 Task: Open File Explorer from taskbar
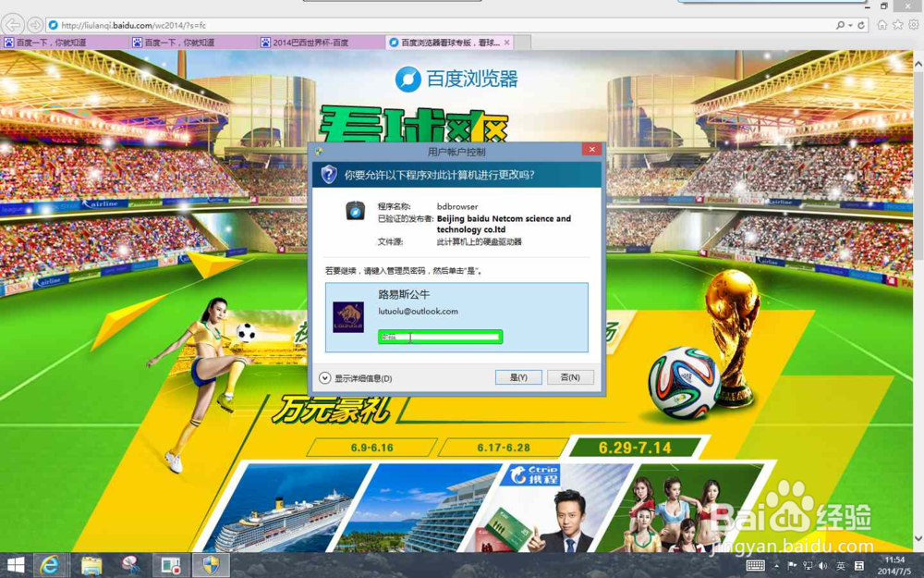click(91, 565)
